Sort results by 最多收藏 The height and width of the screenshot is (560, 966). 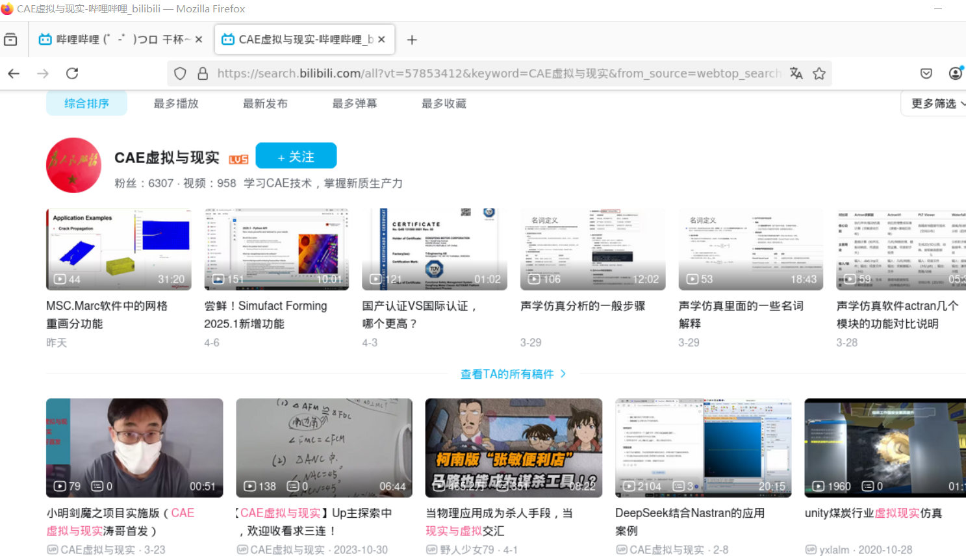(x=444, y=103)
